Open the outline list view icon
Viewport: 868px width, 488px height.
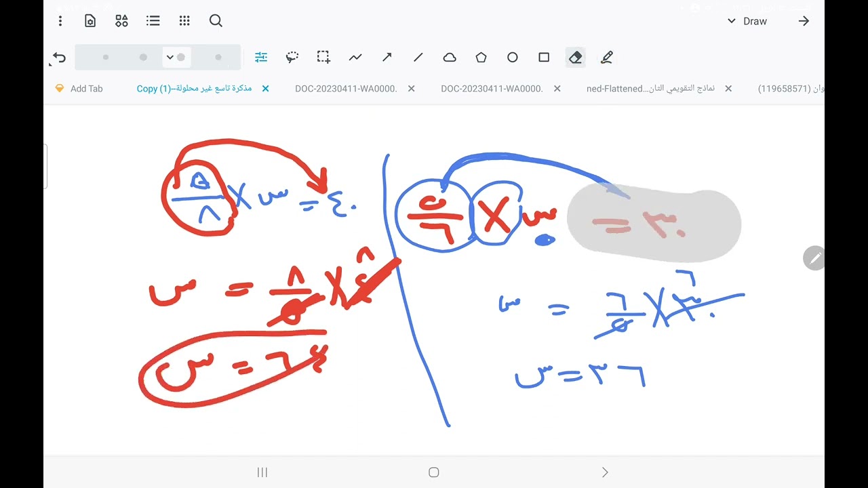pos(153,21)
